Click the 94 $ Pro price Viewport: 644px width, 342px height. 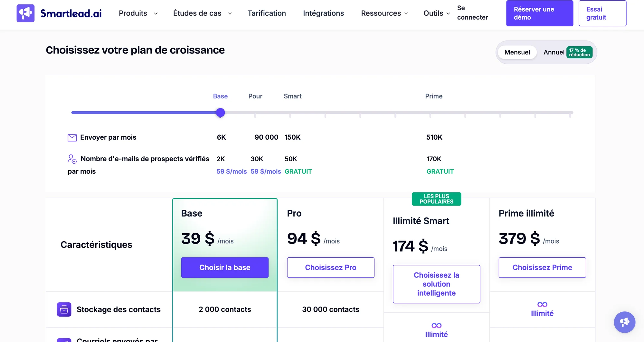(x=304, y=239)
